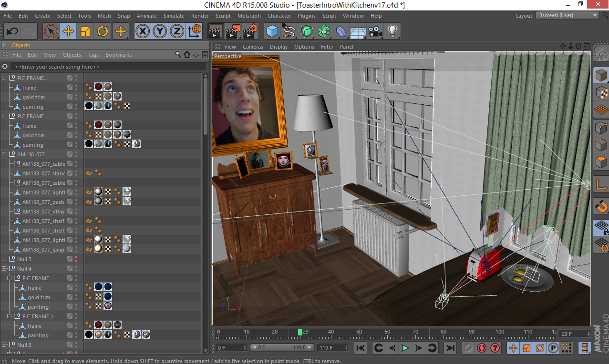Viewport: 609px width, 364px height.
Task: Select the Move tool in top toolbar
Action: pyautogui.click(x=68, y=31)
